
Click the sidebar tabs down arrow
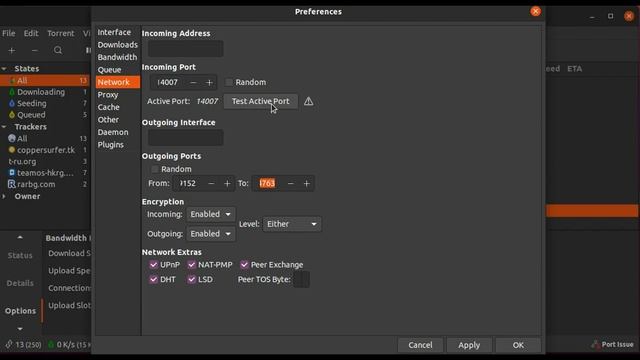(x=20, y=329)
